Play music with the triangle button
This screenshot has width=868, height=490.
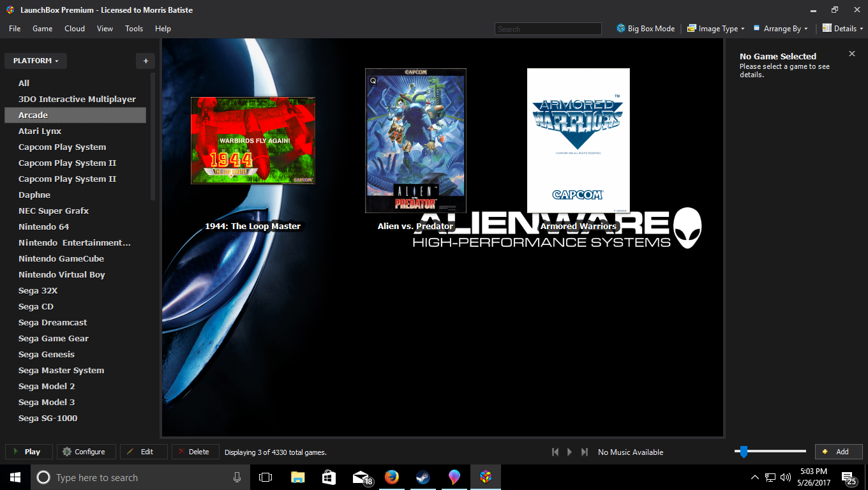[570, 452]
